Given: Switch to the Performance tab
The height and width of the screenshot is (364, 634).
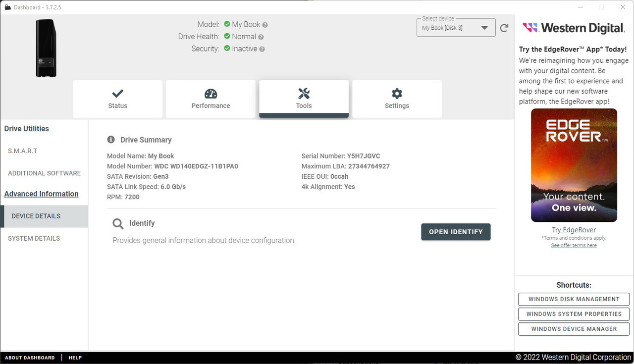Looking at the screenshot, I should pos(211,99).
